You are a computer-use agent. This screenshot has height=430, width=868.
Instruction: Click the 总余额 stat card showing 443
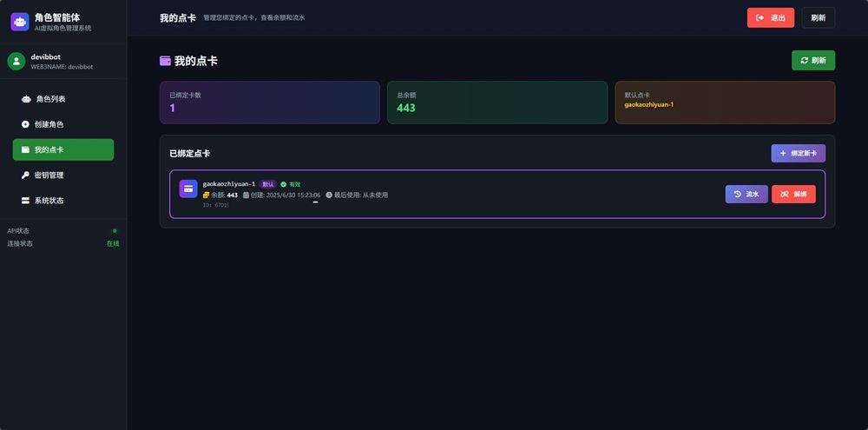497,103
